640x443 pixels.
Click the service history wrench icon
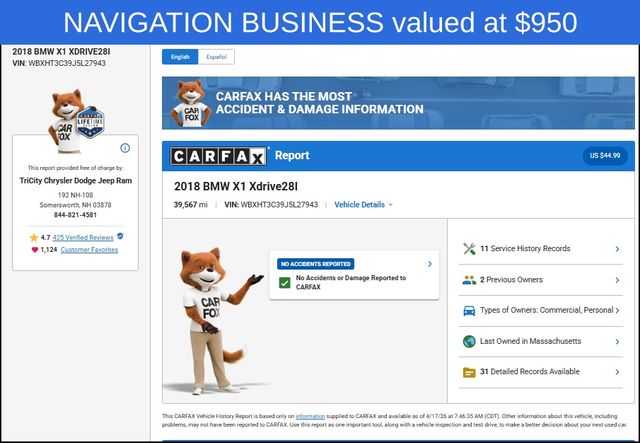[469, 249]
